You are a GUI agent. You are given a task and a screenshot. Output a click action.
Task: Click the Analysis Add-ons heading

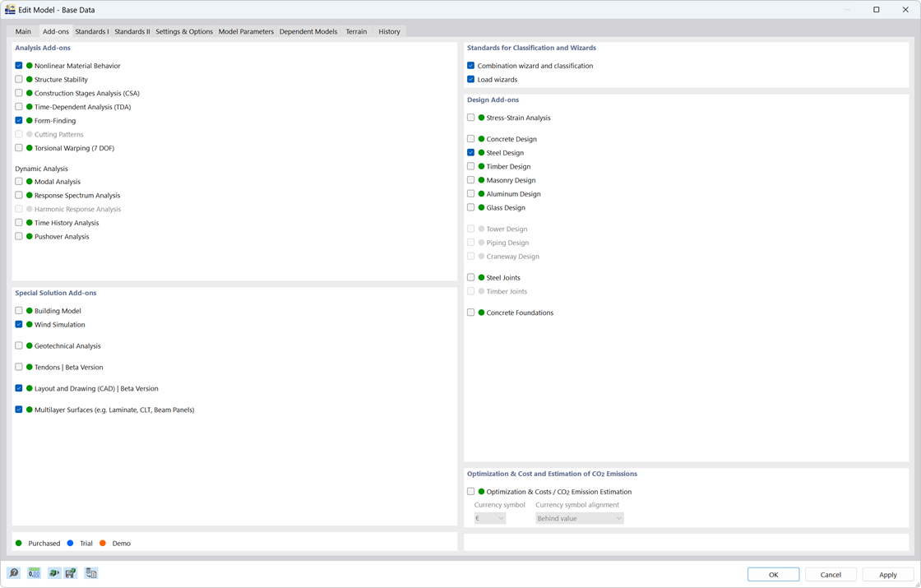pyautogui.click(x=43, y=49)
